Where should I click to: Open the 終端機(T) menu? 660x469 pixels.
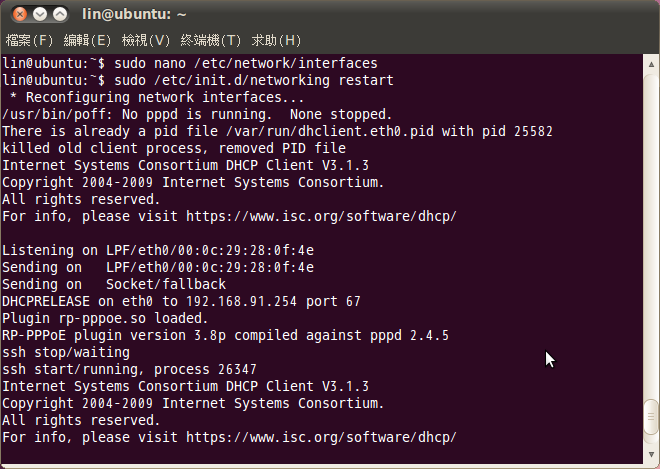click(x=211, y=41)
